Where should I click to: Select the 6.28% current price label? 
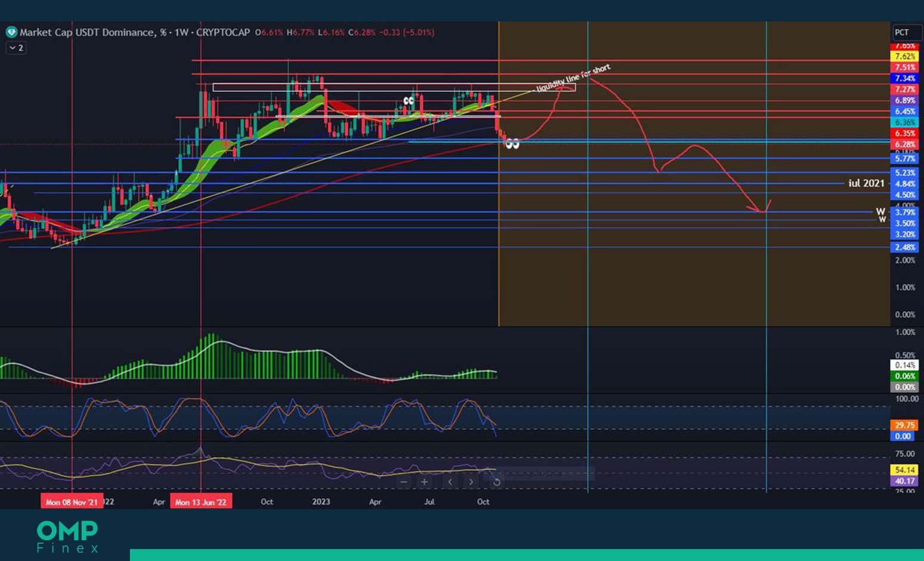tap(905, 144)
